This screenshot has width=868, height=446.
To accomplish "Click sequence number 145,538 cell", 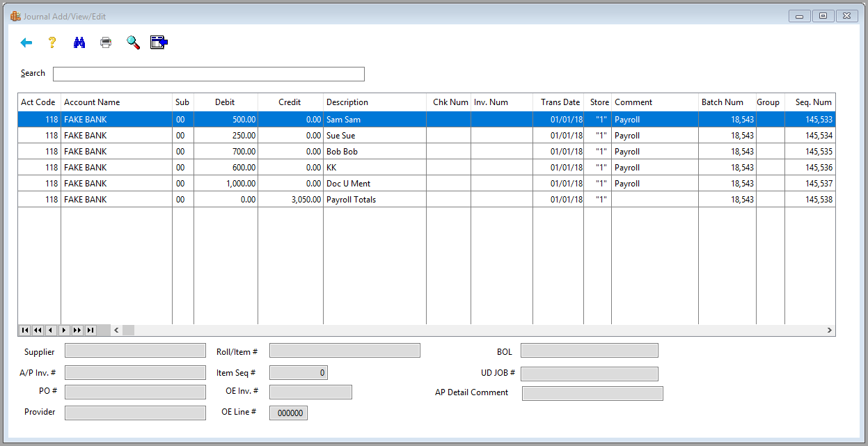I will [x=810, y=200].
